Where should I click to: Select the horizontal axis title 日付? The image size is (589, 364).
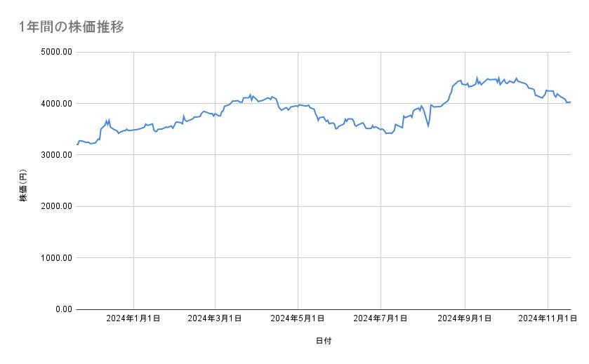click(x=324, y=341)
